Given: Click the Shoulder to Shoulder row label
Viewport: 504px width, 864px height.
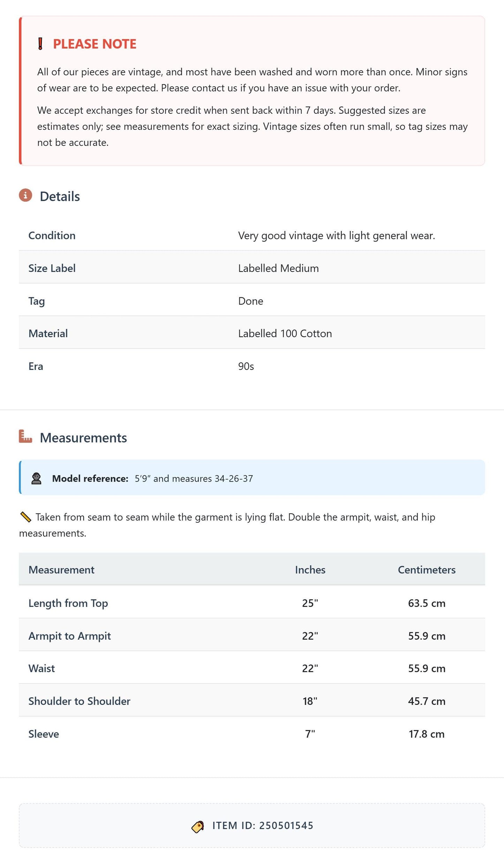Looking at the screenshot, I should [x=80, y=701].
